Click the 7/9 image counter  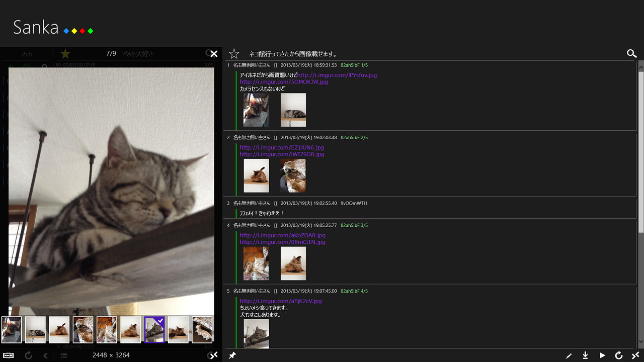[111, 53]
